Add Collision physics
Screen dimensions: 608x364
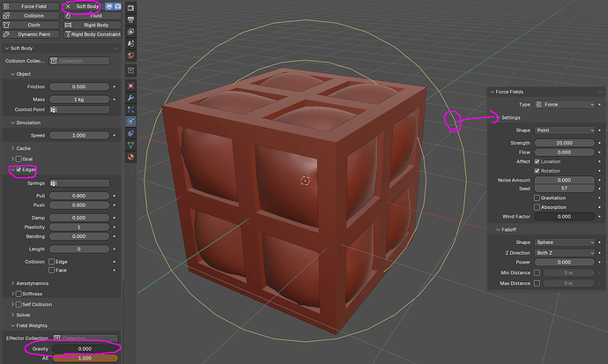tap(30, 16)
